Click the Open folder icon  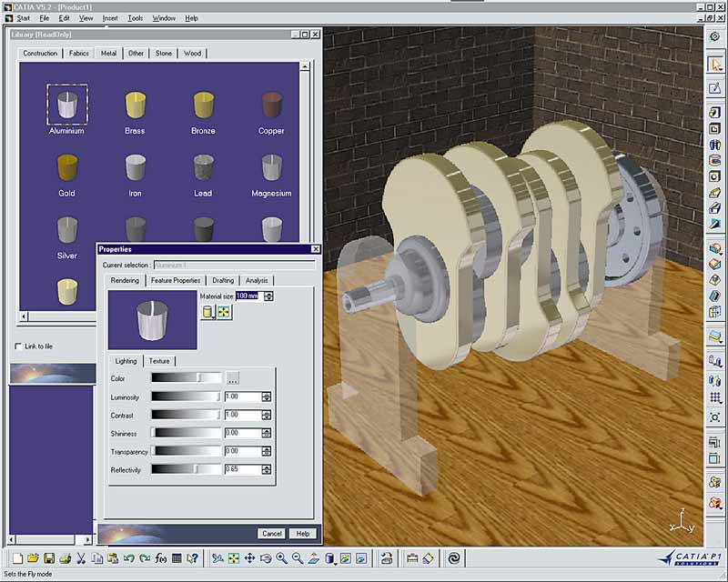click(33, 558)
